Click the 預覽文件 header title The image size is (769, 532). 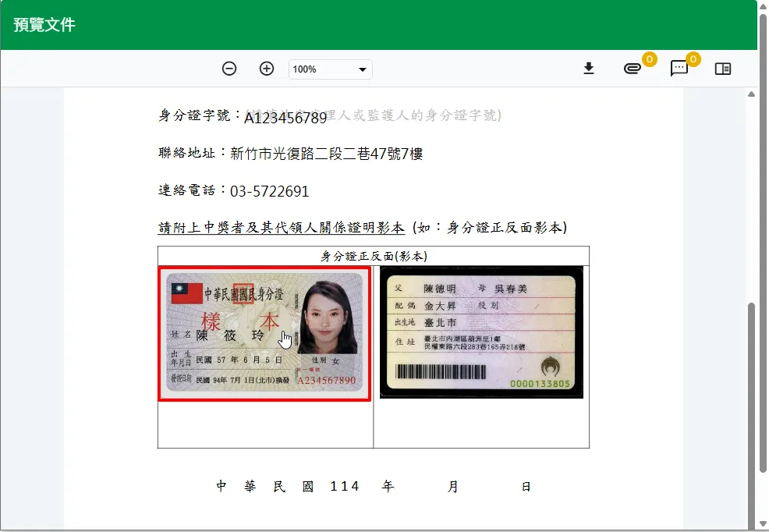click(x=42, y=24)
